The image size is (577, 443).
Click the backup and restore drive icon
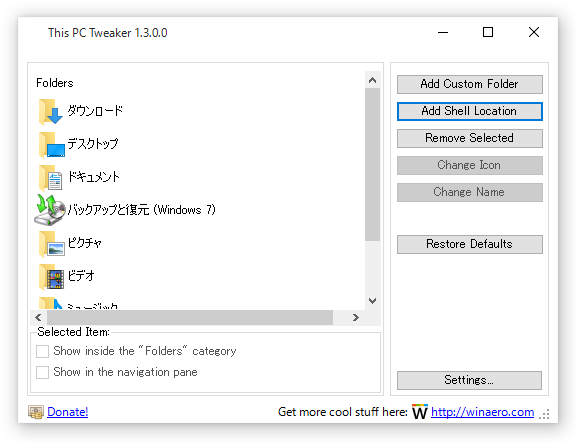(x=50, y=210)
